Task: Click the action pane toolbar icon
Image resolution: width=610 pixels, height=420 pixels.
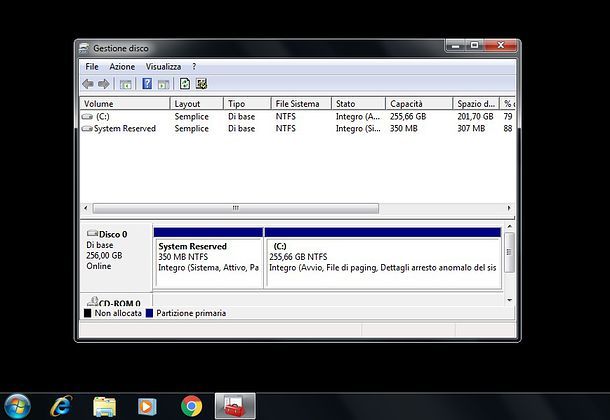Action: (x=163, y=84)
